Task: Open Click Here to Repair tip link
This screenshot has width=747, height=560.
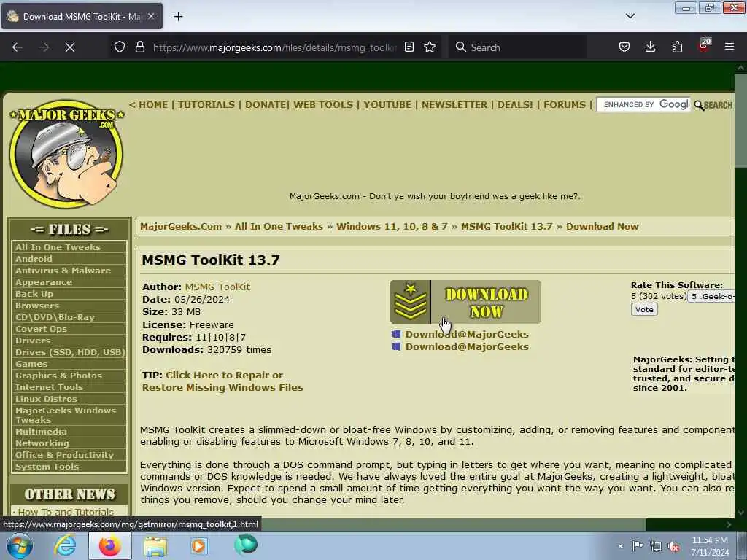Action: (222, 381)
